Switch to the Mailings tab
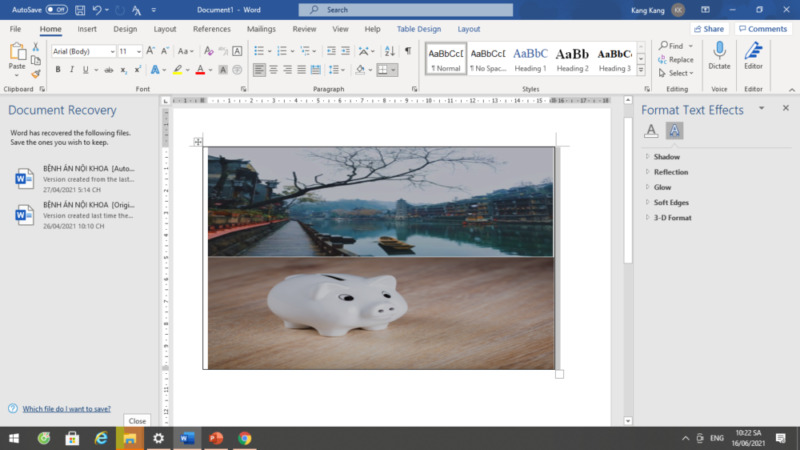 tap(261, 29)
